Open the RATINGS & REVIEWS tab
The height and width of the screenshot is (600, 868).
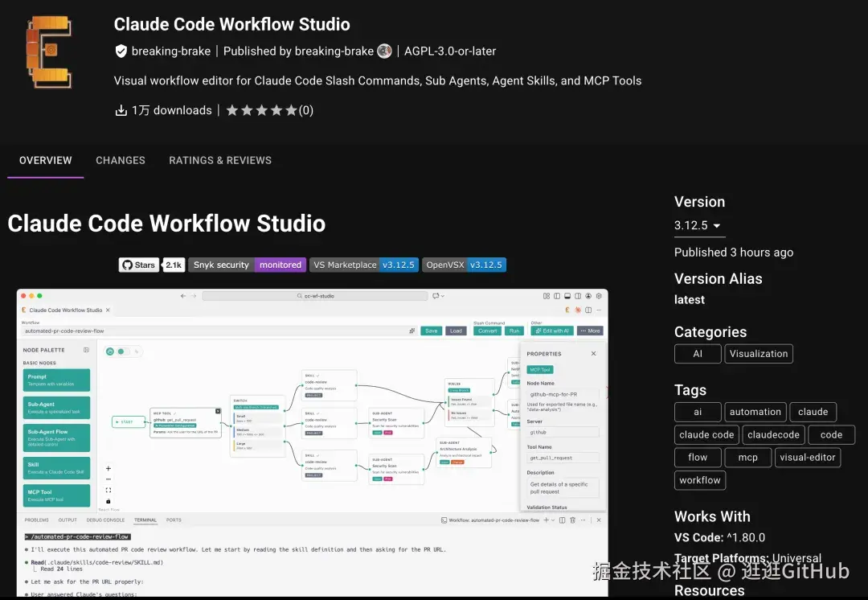(x=220, y=160)
